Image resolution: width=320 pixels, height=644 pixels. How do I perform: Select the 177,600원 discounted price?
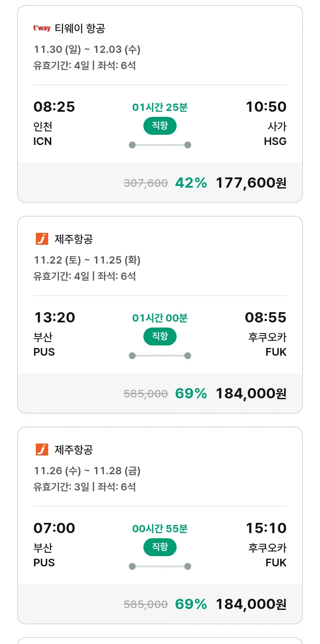251,183
